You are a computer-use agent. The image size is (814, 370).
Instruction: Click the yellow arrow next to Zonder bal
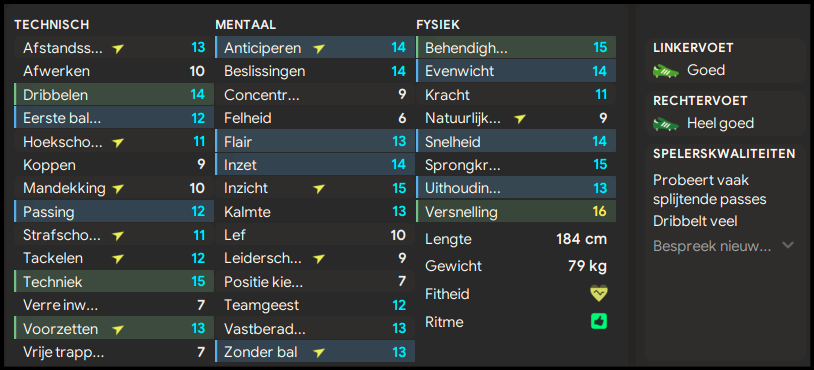tap(319, 352)
